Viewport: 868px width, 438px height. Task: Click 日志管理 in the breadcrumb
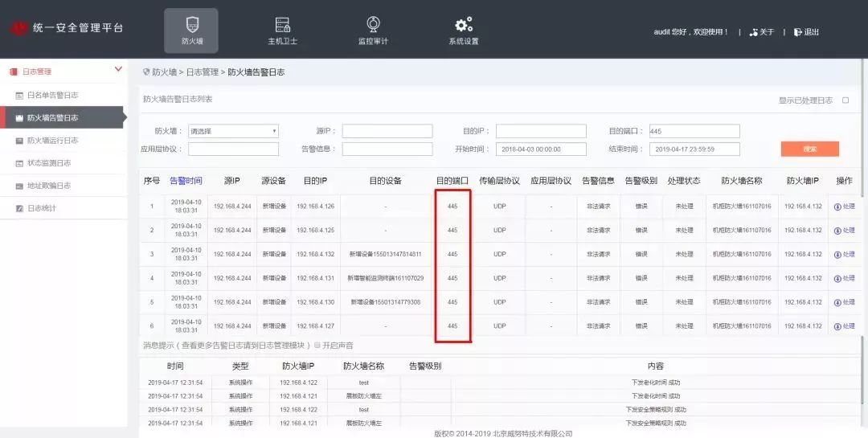tap(202, 72)
